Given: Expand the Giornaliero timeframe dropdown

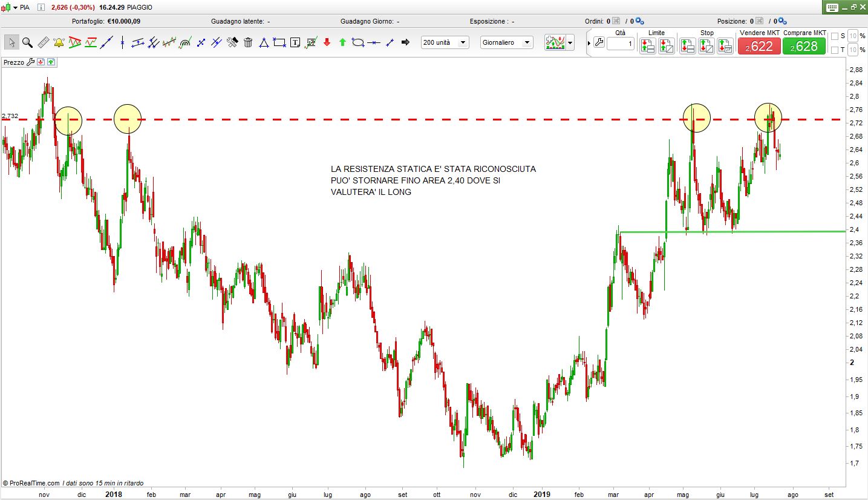Looking at the screenshot, I should 507,42.
